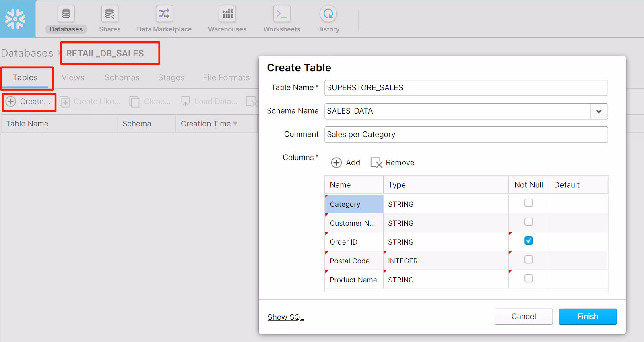This screenshot has width=644, height=342.
Task: Switch to the File Formats tab
Action: pos(226,77)
